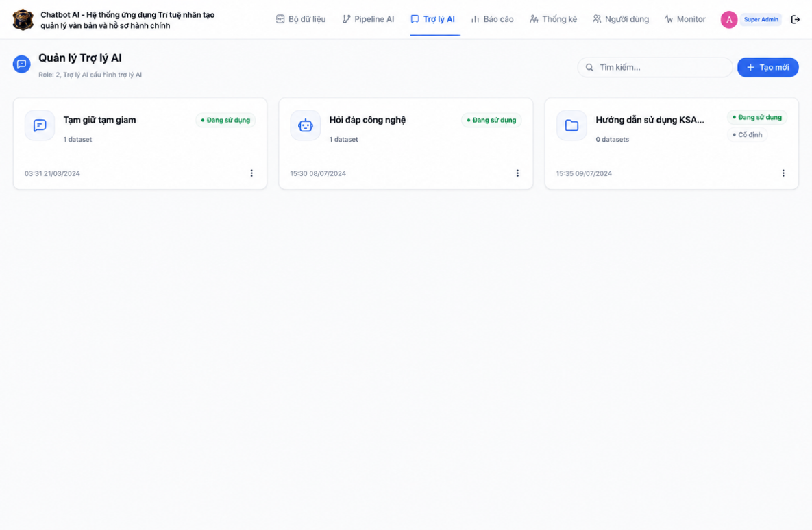Click the robot icon of Hỏi đáp công nghệ
The height and width of the screenshot is (530, 812).
tap(306, 125)
